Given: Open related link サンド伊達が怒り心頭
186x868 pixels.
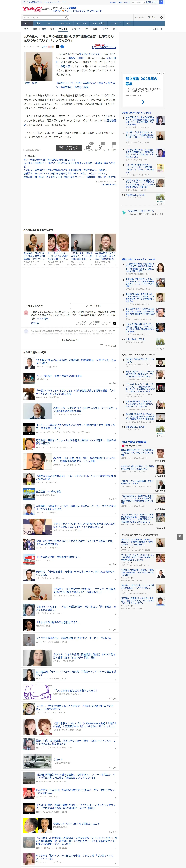Looking at the screenshot, I should pos(49,160).
